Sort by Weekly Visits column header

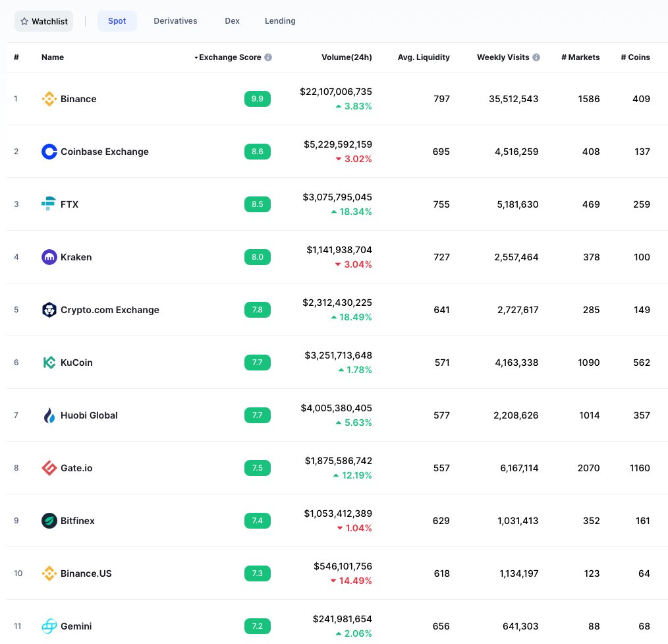pyautogui.click(x=503, y=57)
